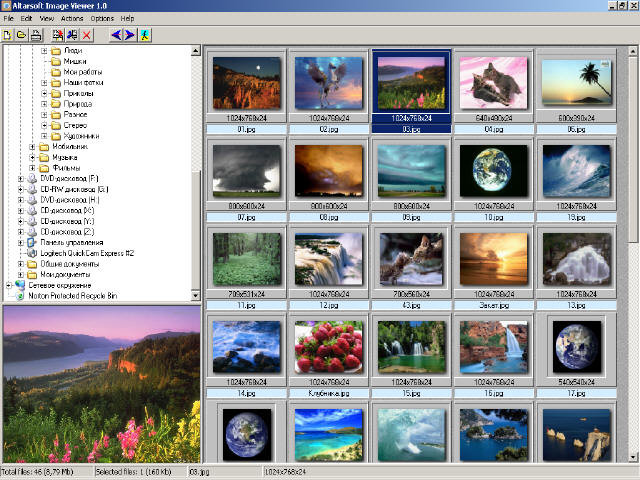Open the Actions menu

(x=72, y=18)
